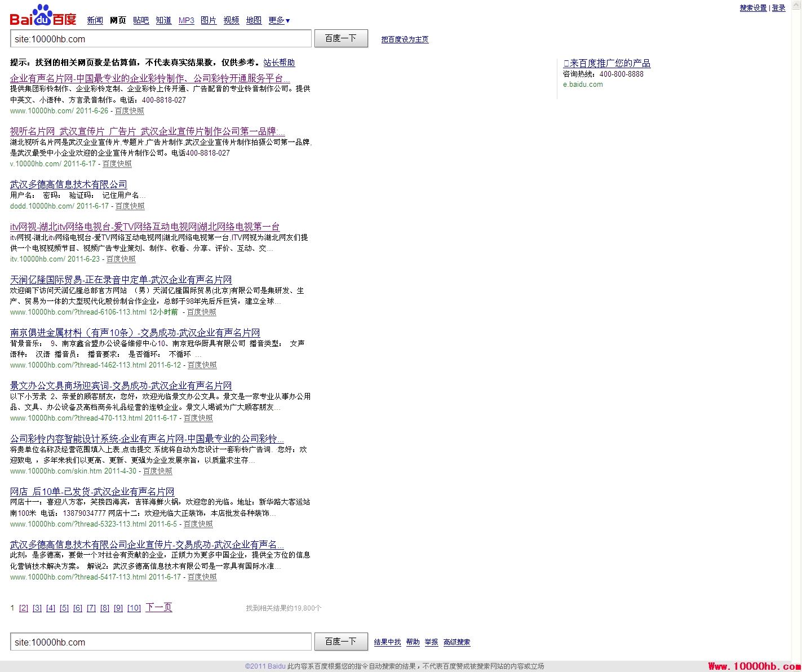The image size is (802, 672).
Task: Click the 登录 login link
Action: [x=778, y=8]
